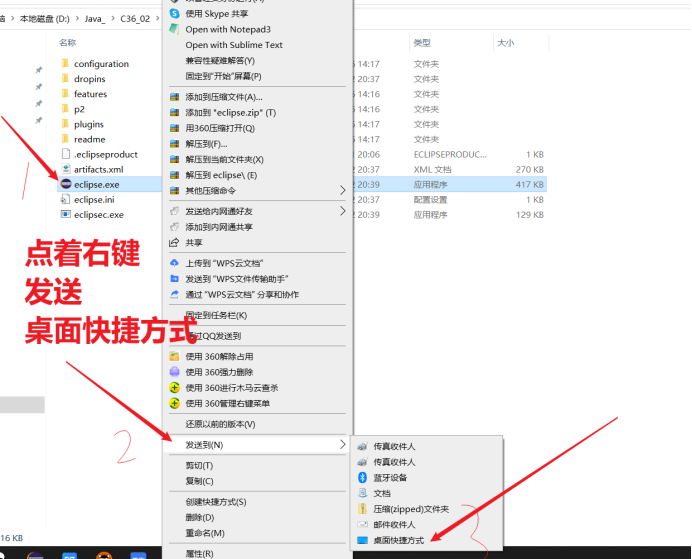Click the archive icon beside 用360压缩打开(Q)

[x=175, y=128]
